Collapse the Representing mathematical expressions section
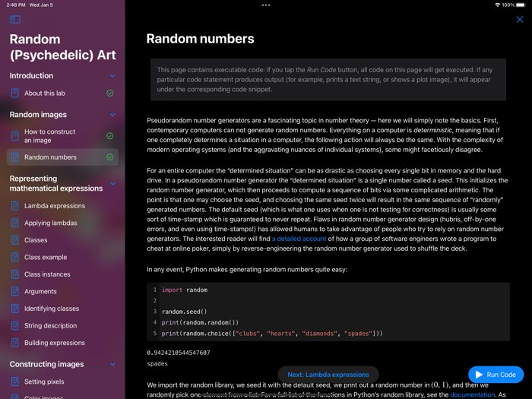Viewport: 532px width, 399px height. (x=112, y=184)
